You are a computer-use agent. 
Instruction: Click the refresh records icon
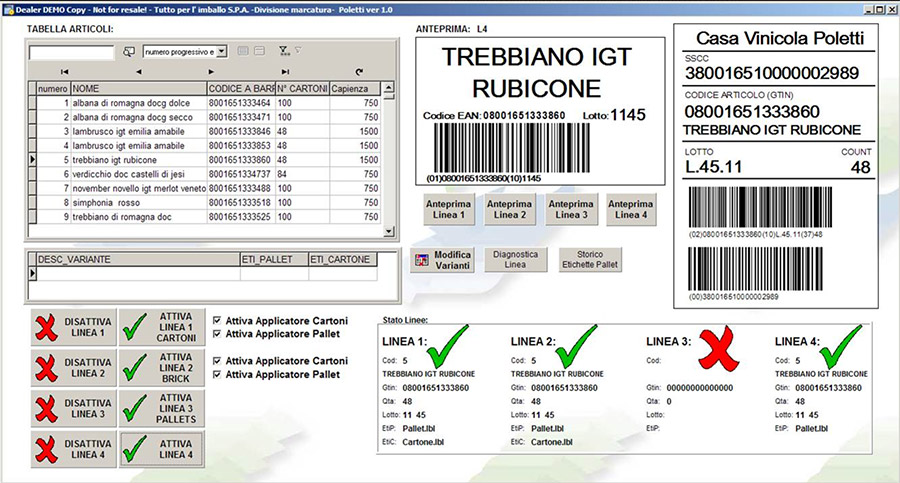click(359, 72)
